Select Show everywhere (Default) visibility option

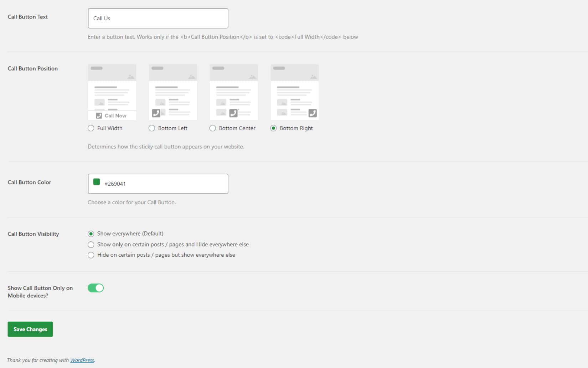coord(91,234)
